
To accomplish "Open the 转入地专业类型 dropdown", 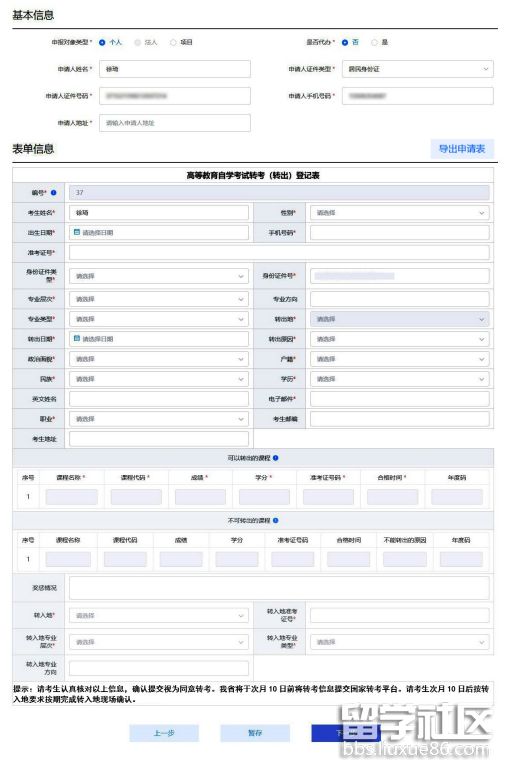I will coord(399,642).
